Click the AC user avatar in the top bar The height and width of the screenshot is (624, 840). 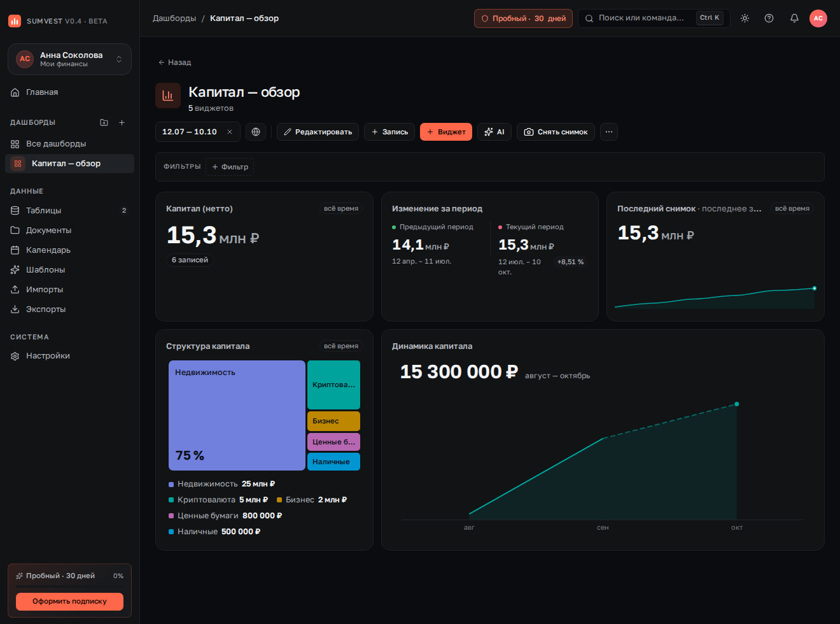tap(818, 18)
